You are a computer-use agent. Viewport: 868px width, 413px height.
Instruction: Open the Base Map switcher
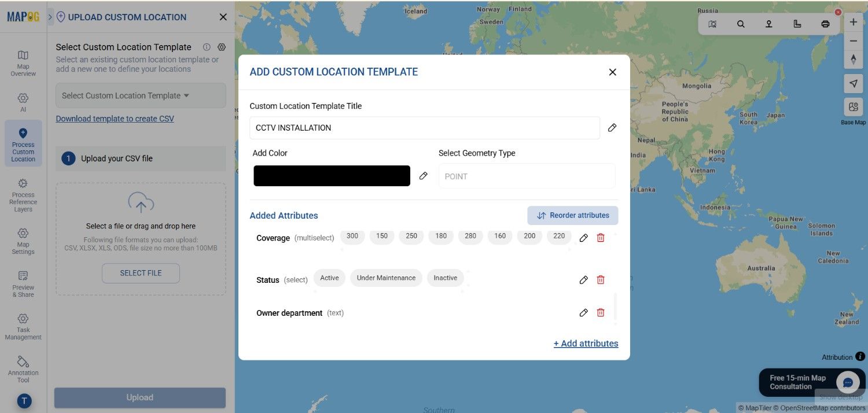pos(853,106)
